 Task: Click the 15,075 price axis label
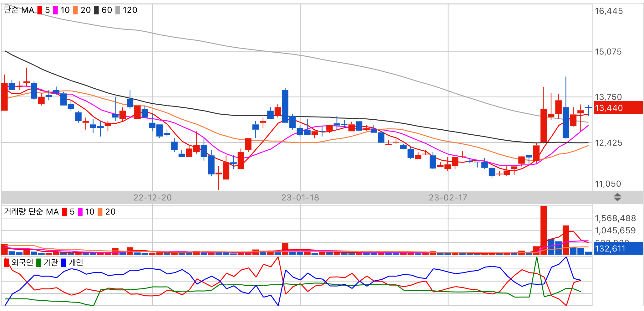[x=608, y=52]
